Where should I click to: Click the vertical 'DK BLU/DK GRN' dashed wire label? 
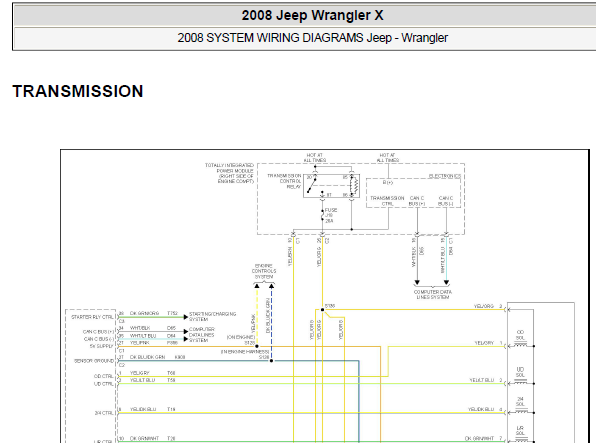tap(268, 316)
